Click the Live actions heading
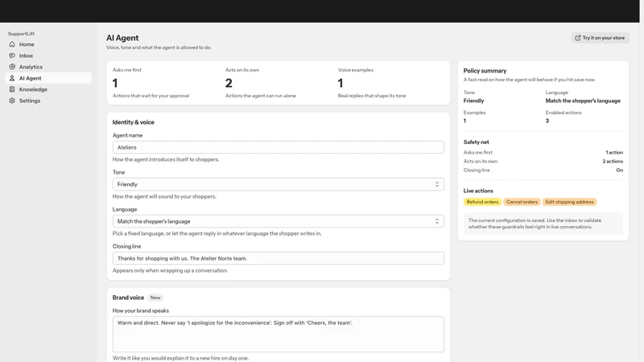 [x=478, y=191]
